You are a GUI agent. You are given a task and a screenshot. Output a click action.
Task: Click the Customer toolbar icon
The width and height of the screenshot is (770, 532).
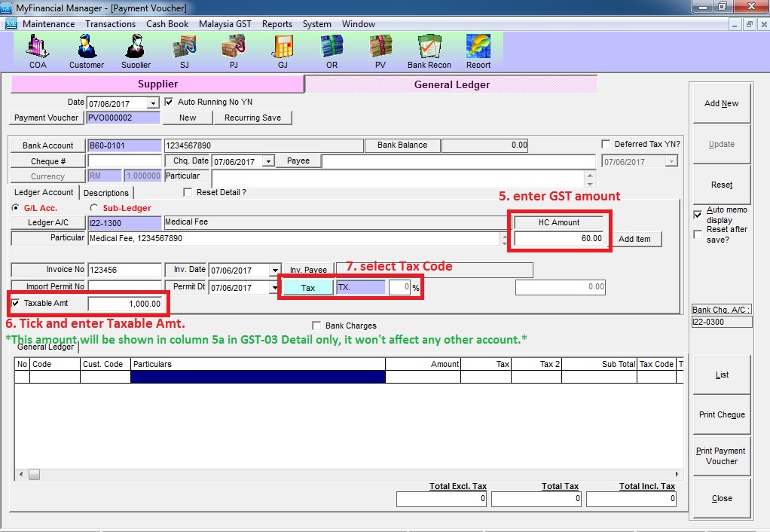click(86, 50)
